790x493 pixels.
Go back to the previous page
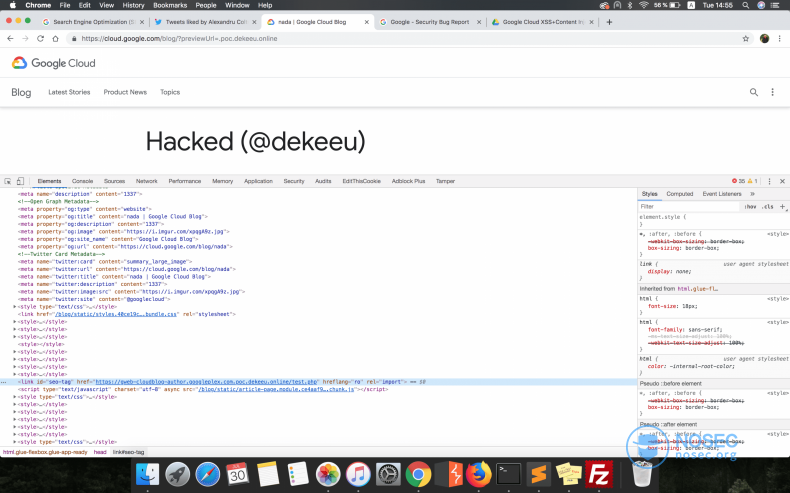[10, 39]
